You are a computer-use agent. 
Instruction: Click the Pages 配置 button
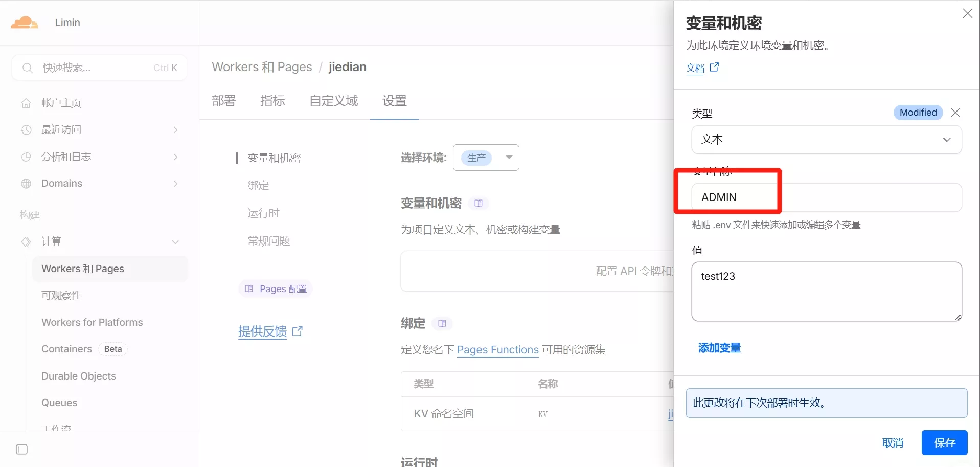(x=276, y=288)
